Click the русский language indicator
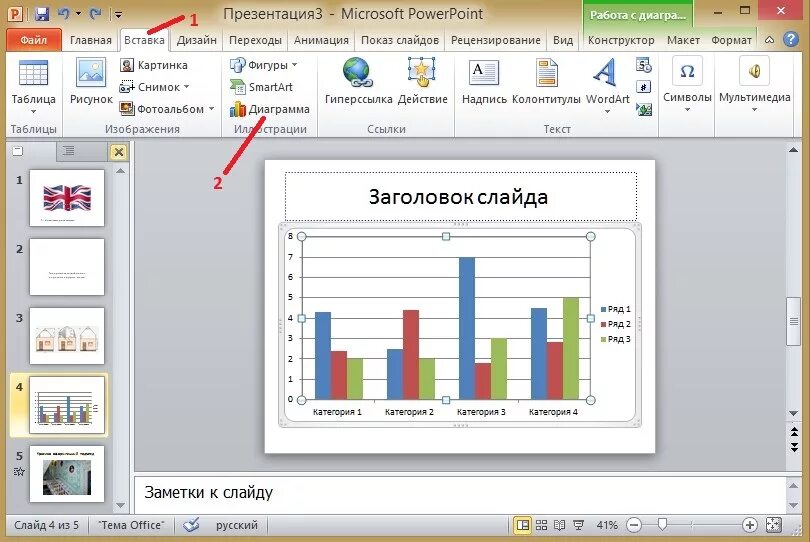 [237, 525]
